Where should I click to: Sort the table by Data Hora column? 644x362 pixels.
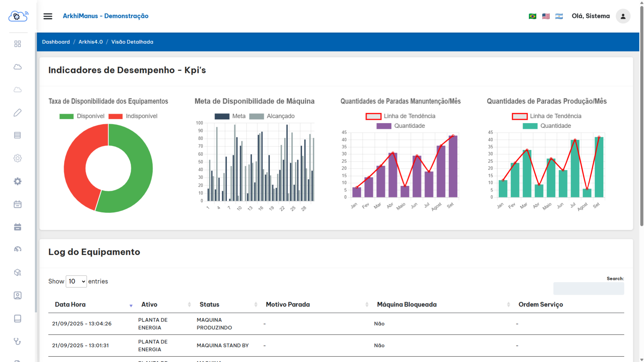pos(70,304)
